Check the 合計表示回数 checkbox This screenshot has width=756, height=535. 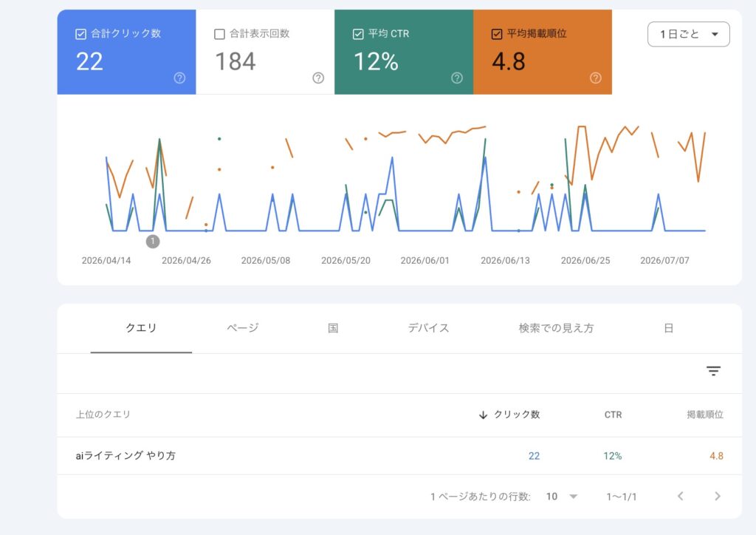(219, 34)
